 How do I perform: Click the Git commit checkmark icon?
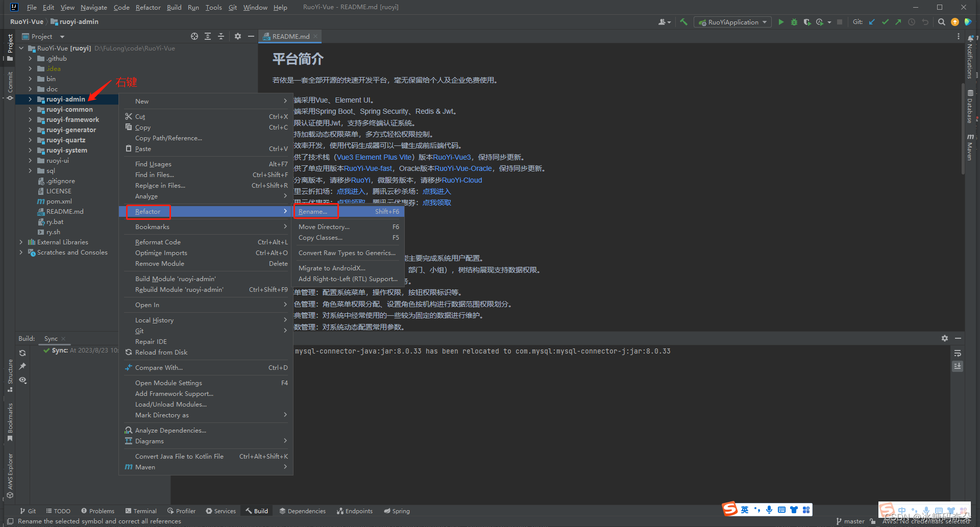pyautogui.click(x=885, y=22)
